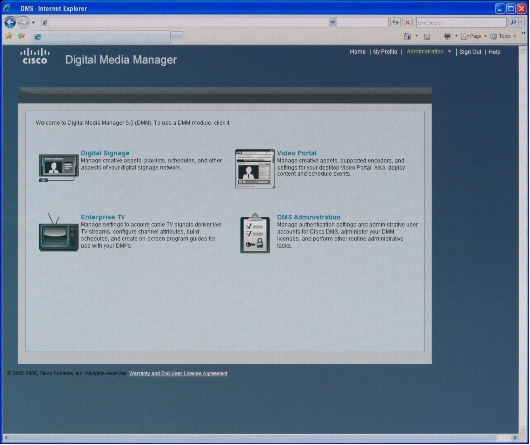Screen dimensions: 530x445
Task: Click the Feeds toolbar icon
Action: coord(427,36)
